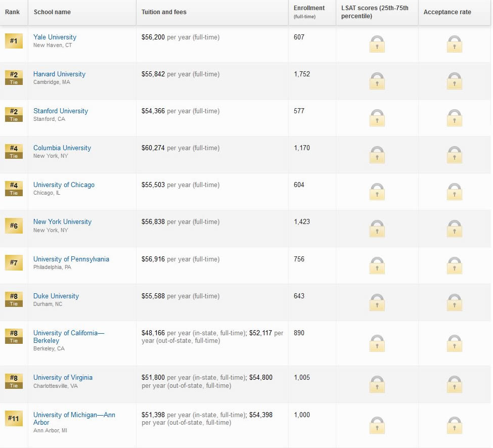Screen dimensions: 493x448
Task: Open the University of Pennsylvania link
Action: tap(71, 259)
